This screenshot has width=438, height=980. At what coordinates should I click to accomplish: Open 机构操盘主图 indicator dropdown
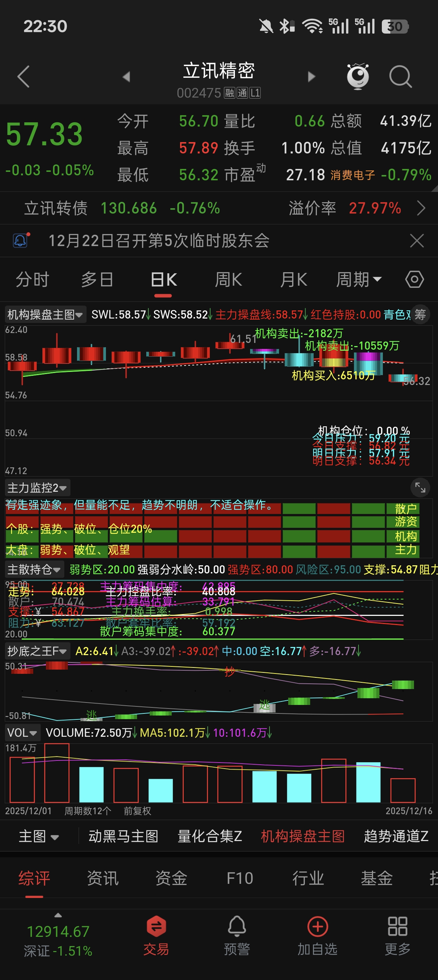tap(46, 315)
